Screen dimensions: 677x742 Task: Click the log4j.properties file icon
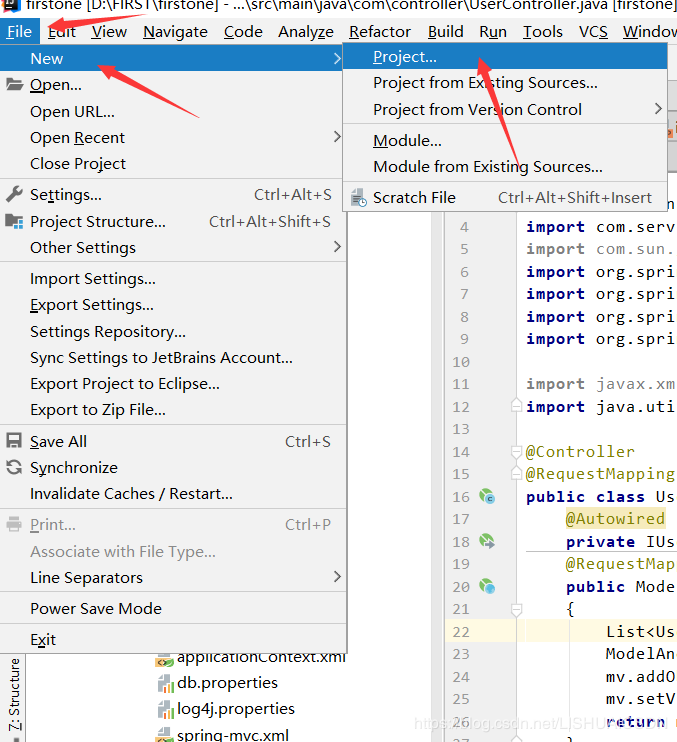pos(166,709)
